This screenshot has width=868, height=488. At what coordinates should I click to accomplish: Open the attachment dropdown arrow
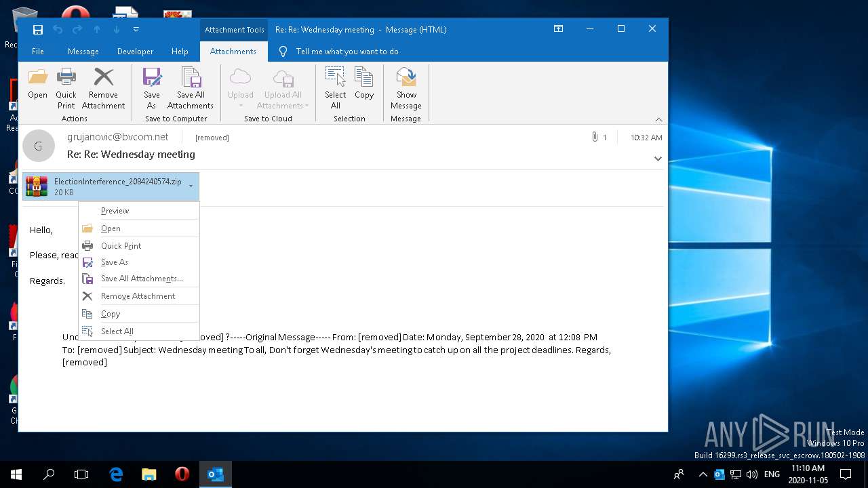191,186
